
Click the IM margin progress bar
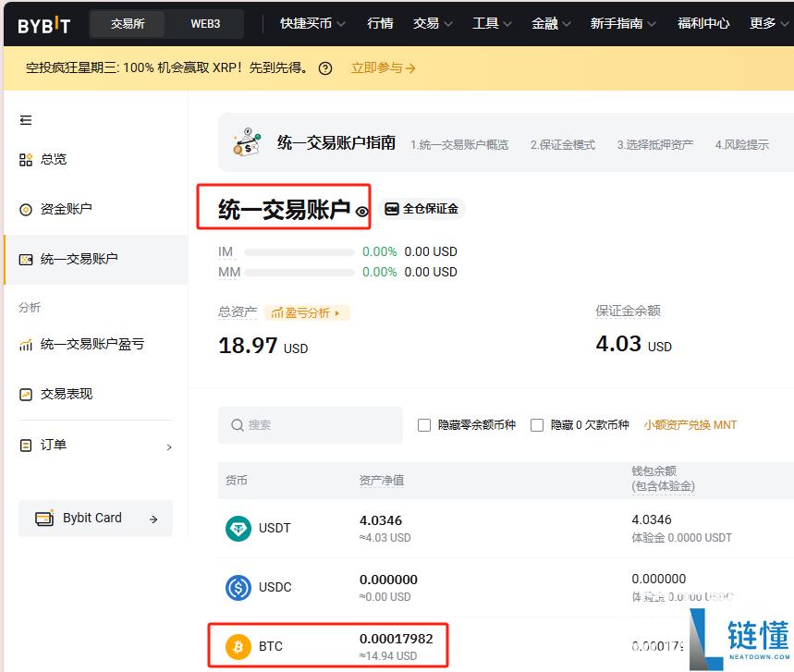pos(299,252)
